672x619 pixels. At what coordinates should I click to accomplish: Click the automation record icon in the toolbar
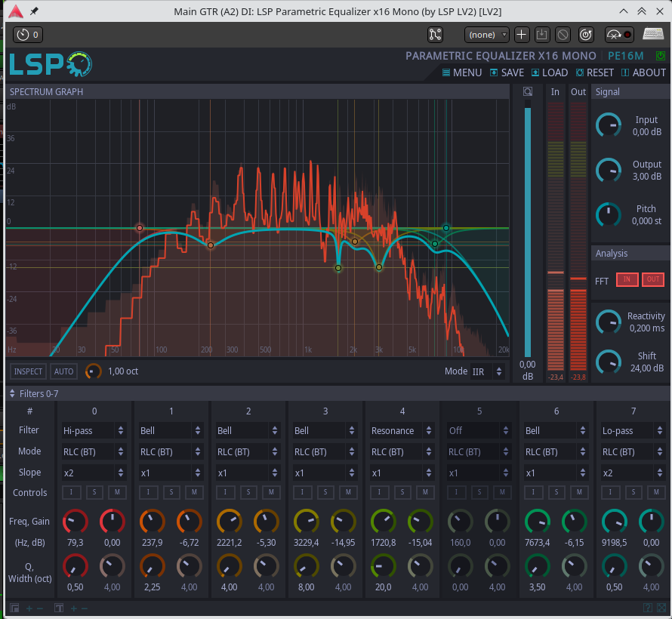(619, 35)
